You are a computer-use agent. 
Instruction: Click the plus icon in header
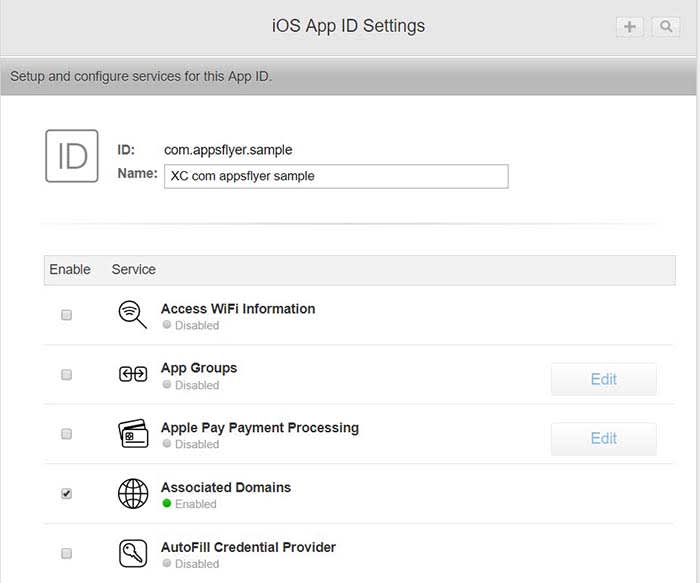tap(629, 27)
